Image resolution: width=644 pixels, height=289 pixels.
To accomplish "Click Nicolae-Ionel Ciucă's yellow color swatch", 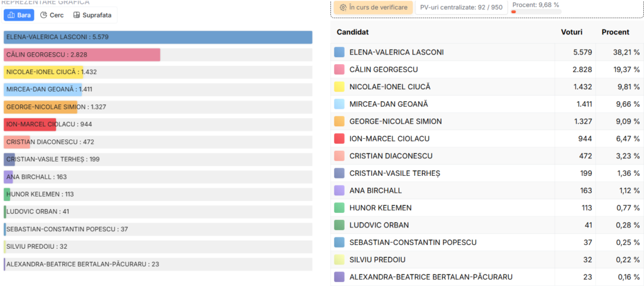I will click(340, 87).
